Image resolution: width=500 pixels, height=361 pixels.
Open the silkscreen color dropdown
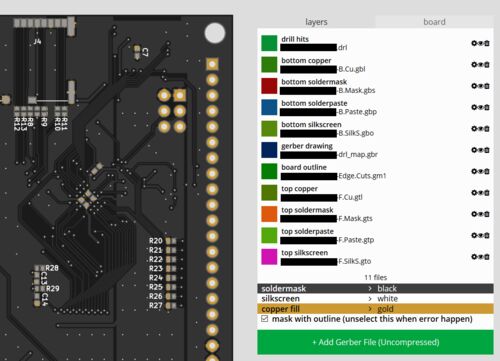pos(375,298)
